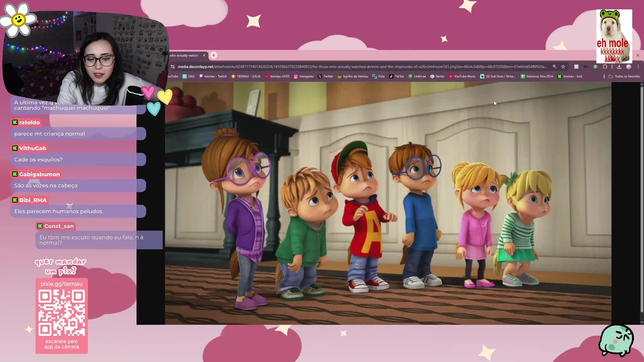Image resolution: width=644 pixels, height=362 pixels.
Task: Open the 'TIEMIAU - LOLJA' bookmark
Action: [246, 76]
